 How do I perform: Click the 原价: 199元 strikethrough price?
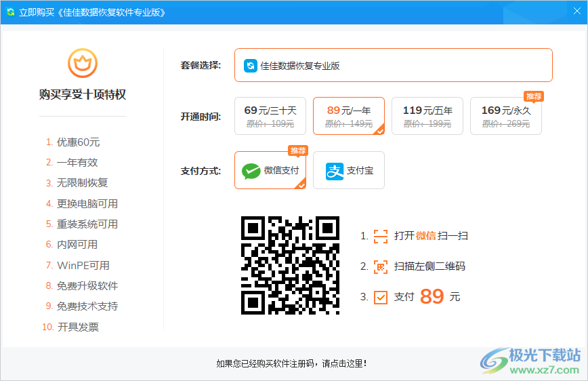pos(427,124)
